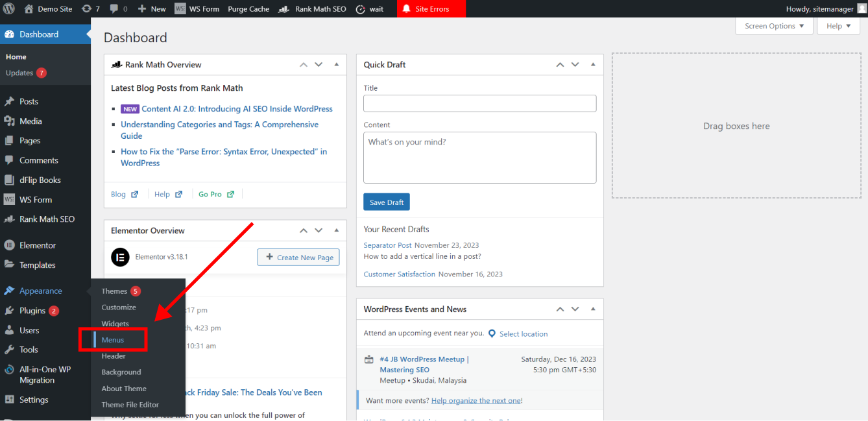Image resolution: width=868 pixels, height=421 pixels.
Task: Move the Elementor Overview panel up
Action: click(303, 230)
